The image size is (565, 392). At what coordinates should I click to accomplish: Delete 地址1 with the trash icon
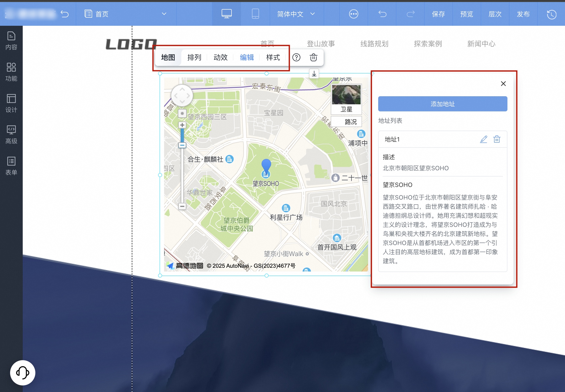pyautogui.click(x=497, y=139)
